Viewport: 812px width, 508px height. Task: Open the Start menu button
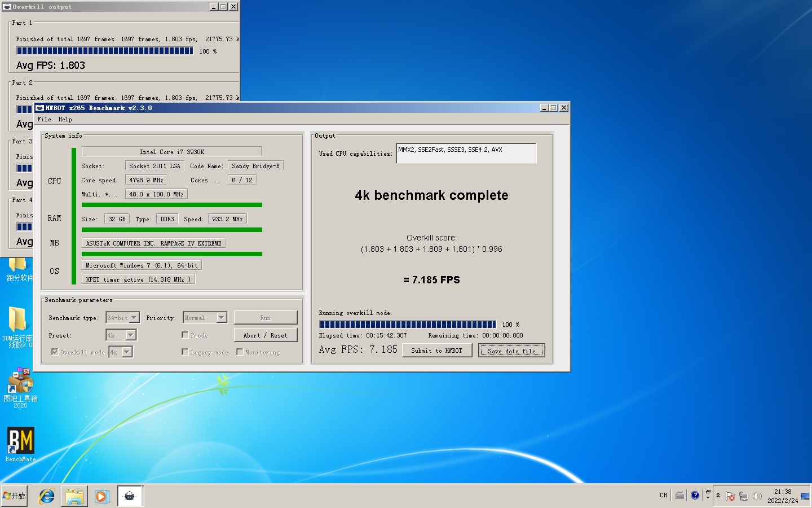tap(14, 496)
